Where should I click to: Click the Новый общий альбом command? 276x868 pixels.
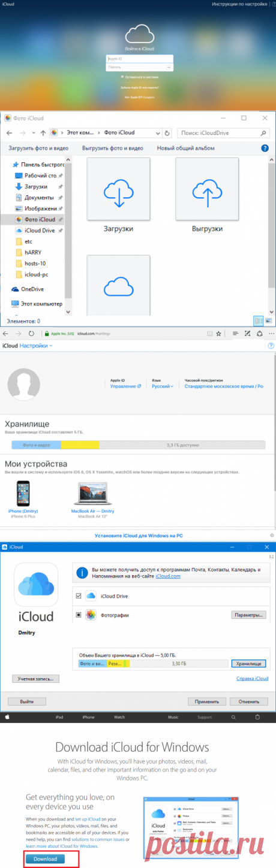(187, 148)
